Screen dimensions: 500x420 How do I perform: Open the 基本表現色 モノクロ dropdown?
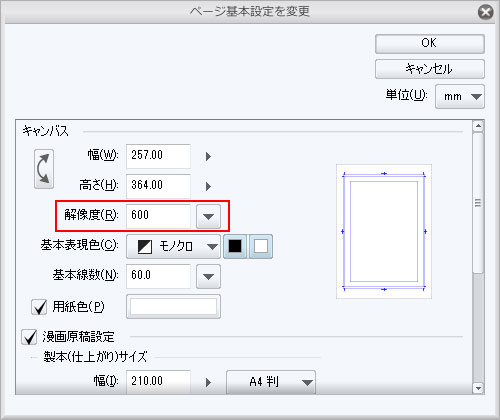click(173, 247)
